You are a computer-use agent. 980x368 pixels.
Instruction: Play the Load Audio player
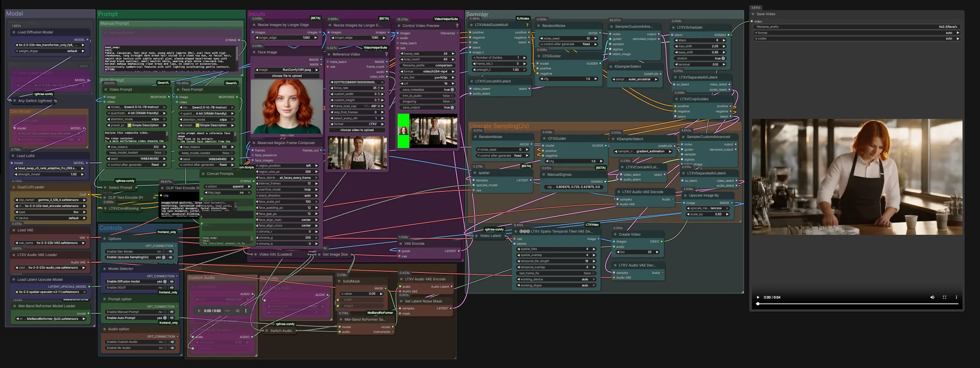click(199, 311)
